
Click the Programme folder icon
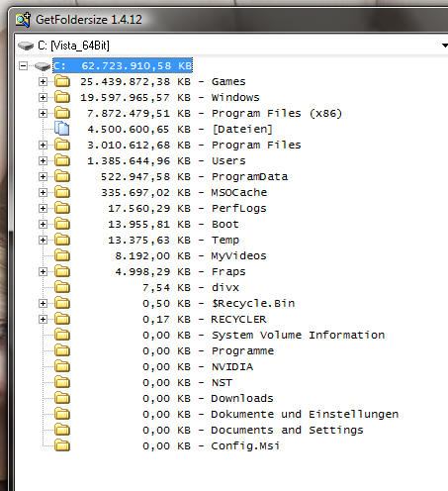[x=62, y=350]
